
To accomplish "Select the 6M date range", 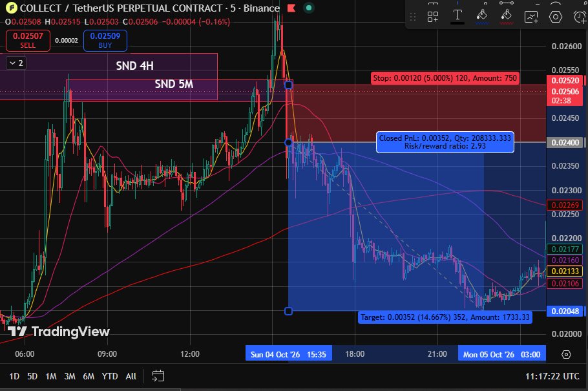I will pos(89,376).
